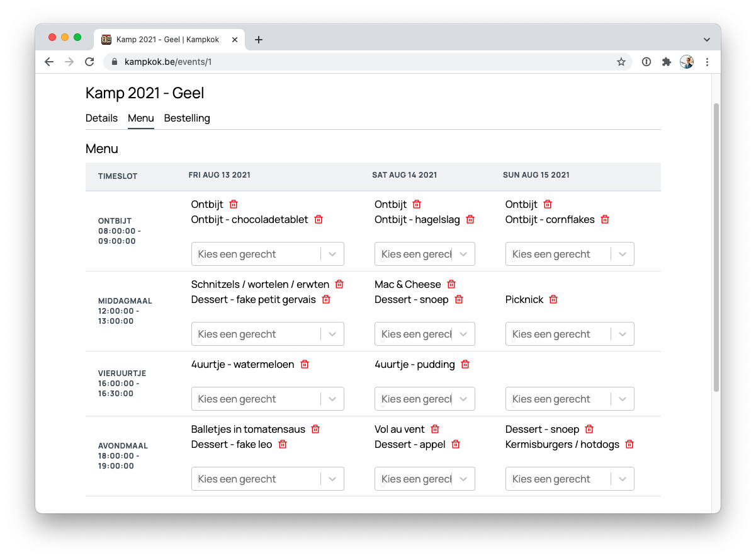Delete the 'Picknick' dish from Sunday
Image resolution: width=756 pixels, height=560 pixels.
pyautogui.click(x=553, y=300)
